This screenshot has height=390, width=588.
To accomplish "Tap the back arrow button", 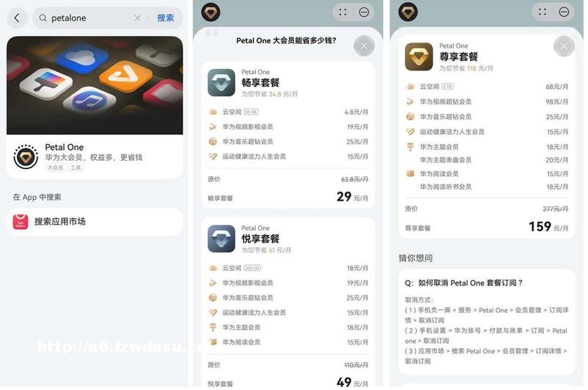I will (16, 18).
